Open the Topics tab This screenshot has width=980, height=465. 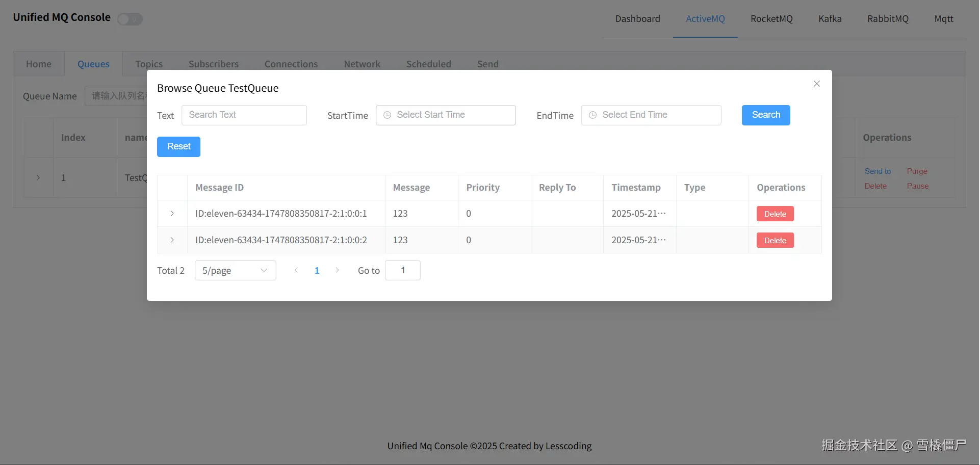(x=149, y=64)
